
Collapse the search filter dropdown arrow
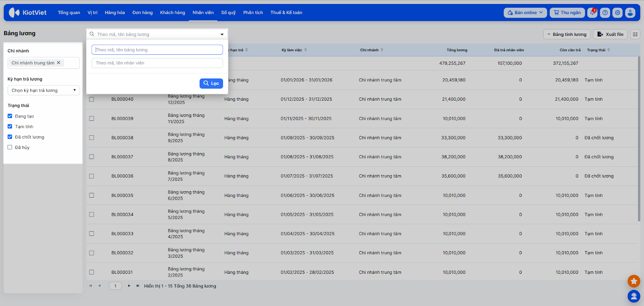(222, 34)
